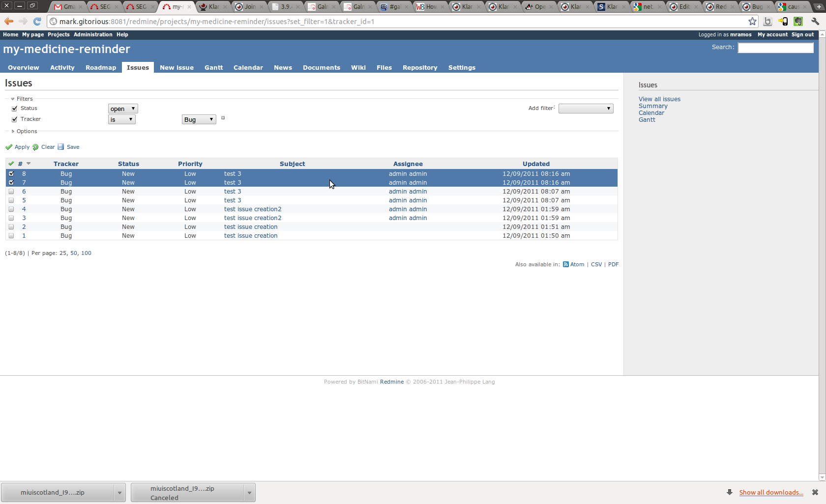
Task: Close the downloads bar
Action: click(x=815, y=492)
